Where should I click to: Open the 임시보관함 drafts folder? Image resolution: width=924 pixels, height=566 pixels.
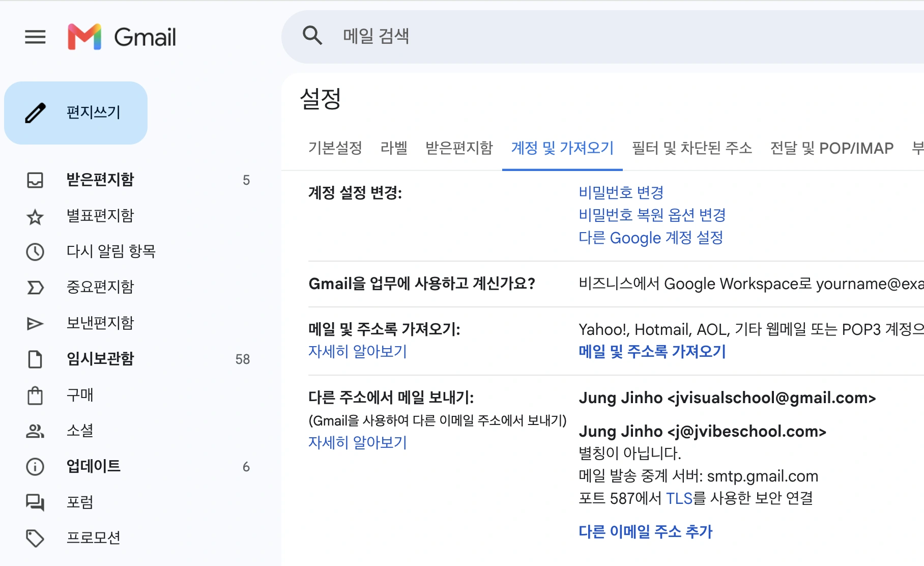[100, 358]
